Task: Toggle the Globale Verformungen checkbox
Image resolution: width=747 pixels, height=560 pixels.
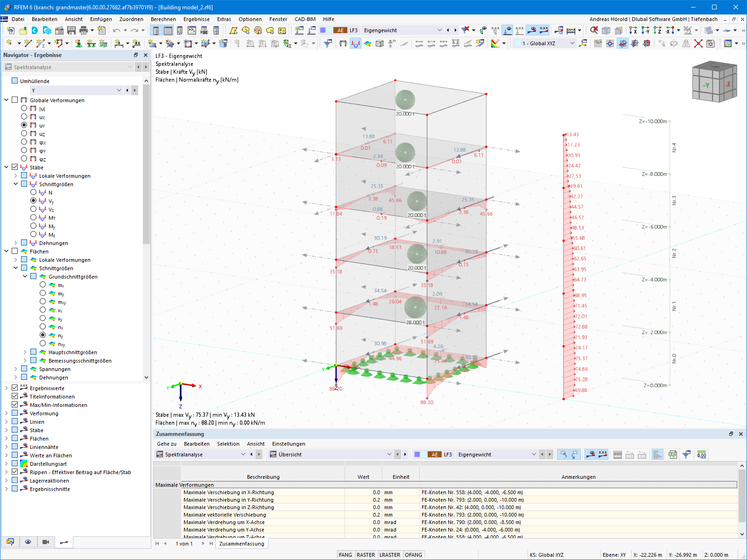Action: [x=15, y=100]
